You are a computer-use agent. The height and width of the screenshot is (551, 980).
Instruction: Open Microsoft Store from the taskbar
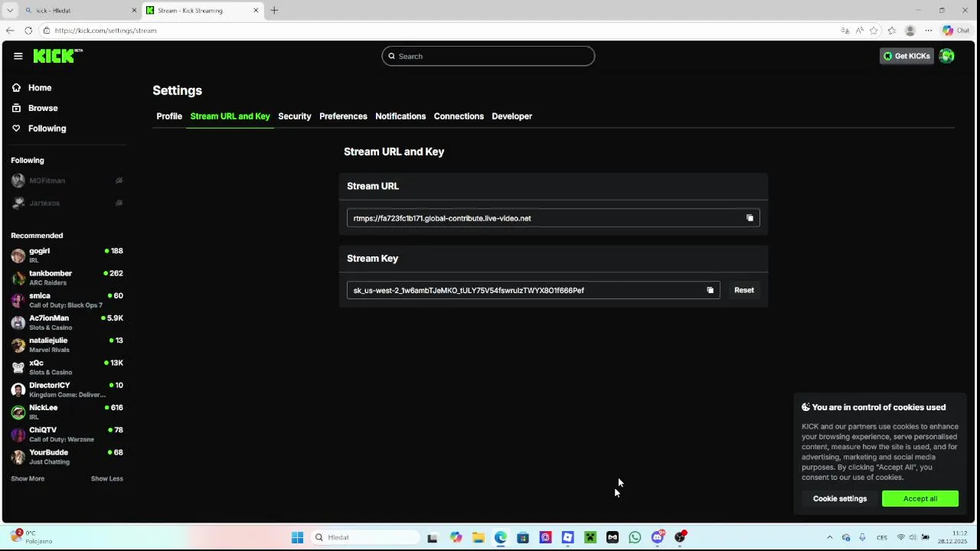pos(523,537)
